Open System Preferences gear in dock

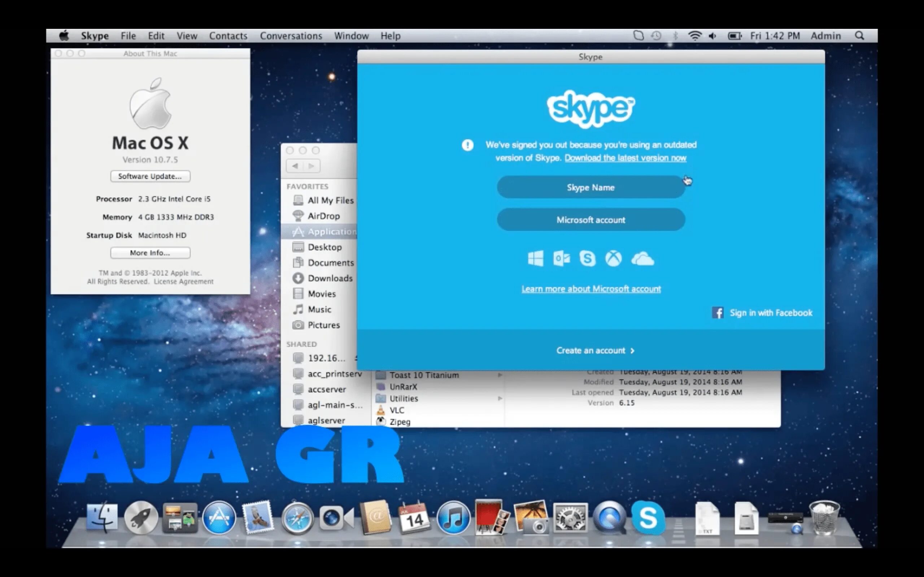[570, 518]
